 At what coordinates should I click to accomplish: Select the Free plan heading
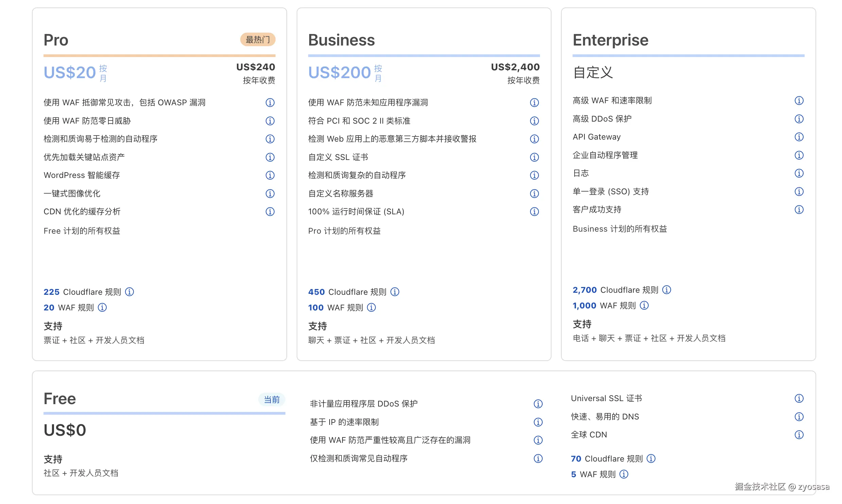(60, 399)
